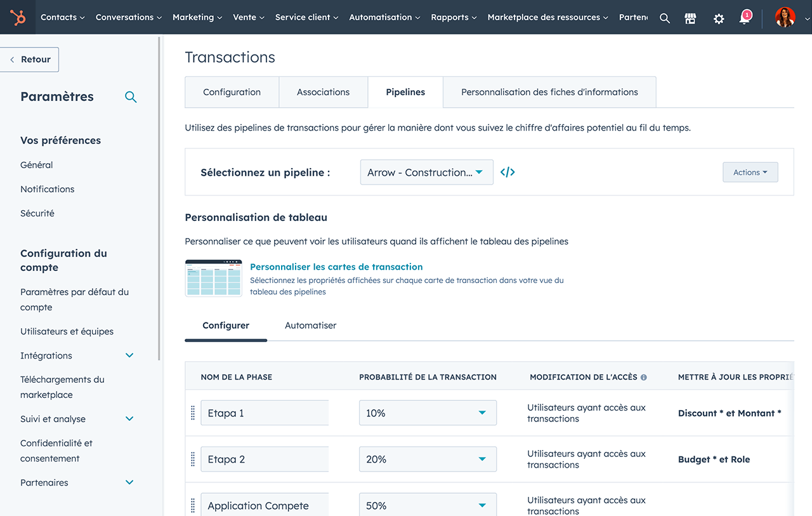Click the pipeline code ID icon
The height and width of the screenshot is (516, 812).
507,172
